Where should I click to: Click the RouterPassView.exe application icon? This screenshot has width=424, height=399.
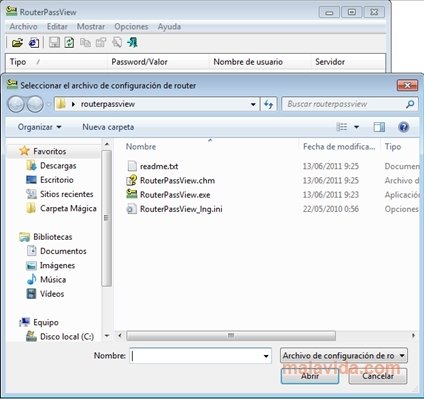point(132,195)
